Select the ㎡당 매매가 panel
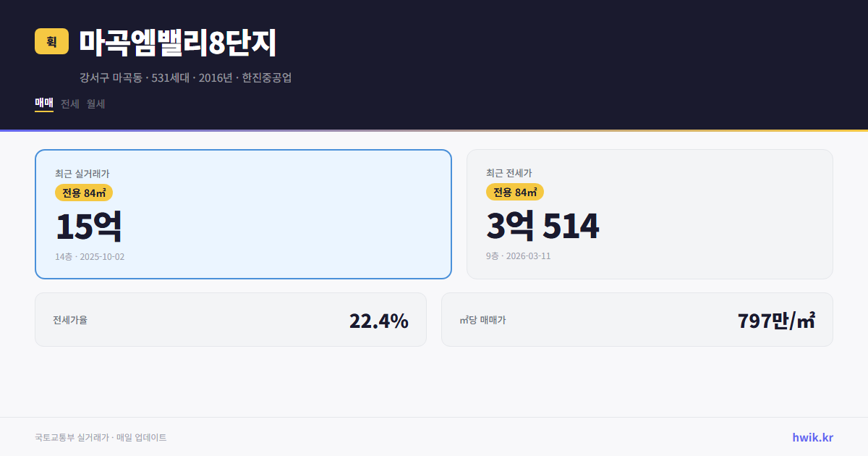This screenshot has width=868, height=456. (637, 319)
